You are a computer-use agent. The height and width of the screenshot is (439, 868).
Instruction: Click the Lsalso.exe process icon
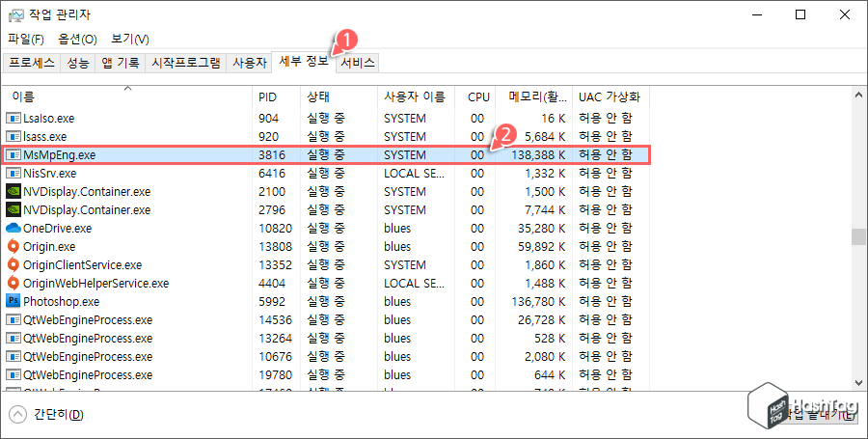13,118
